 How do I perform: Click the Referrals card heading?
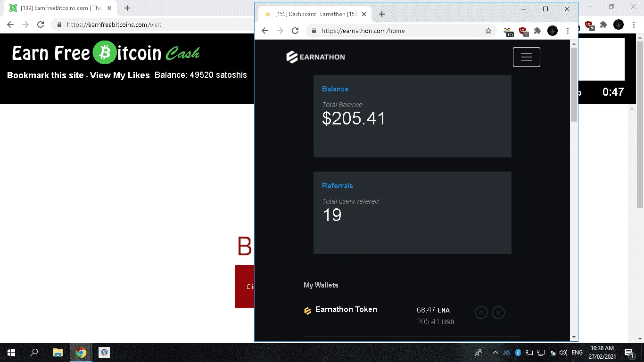coord(338,186)
